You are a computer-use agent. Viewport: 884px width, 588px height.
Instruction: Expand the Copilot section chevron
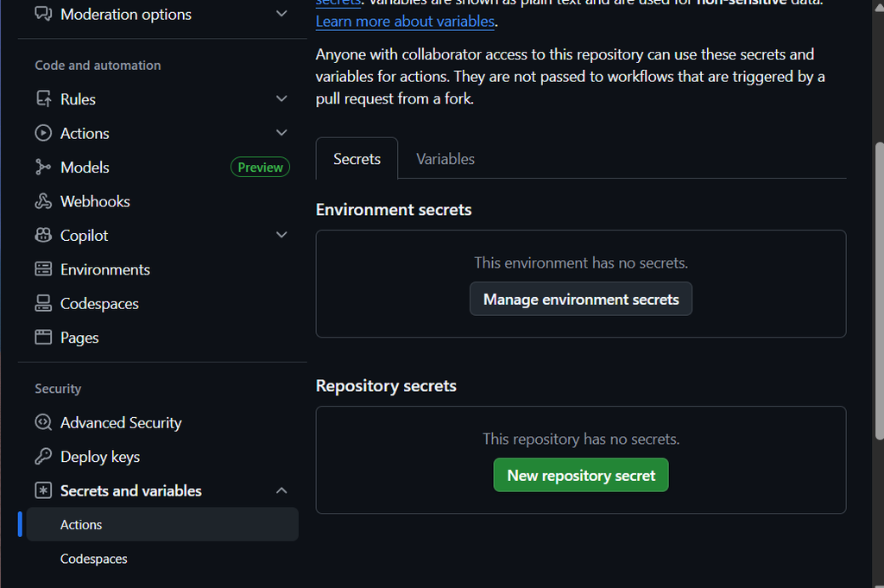(x=281, y=234)
